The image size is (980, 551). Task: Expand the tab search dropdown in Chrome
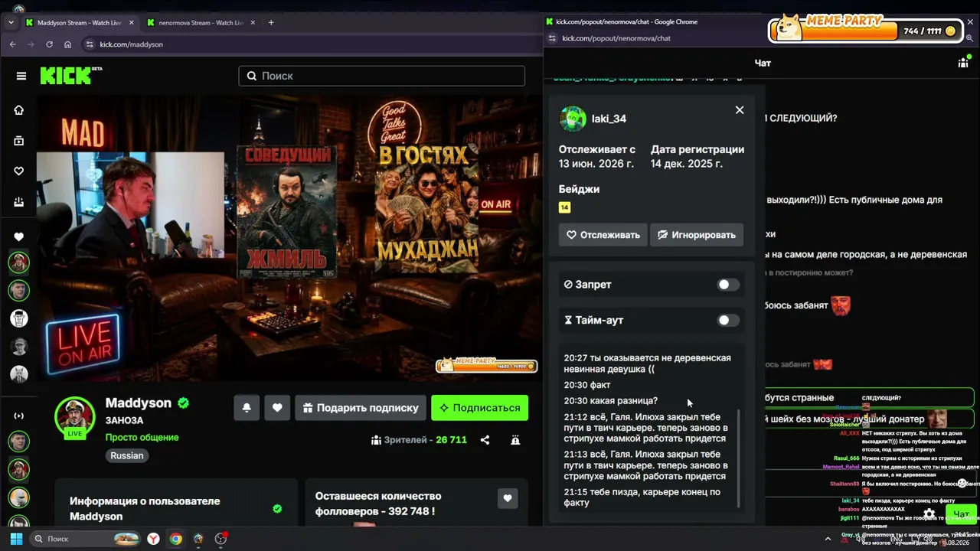point(11,23)
